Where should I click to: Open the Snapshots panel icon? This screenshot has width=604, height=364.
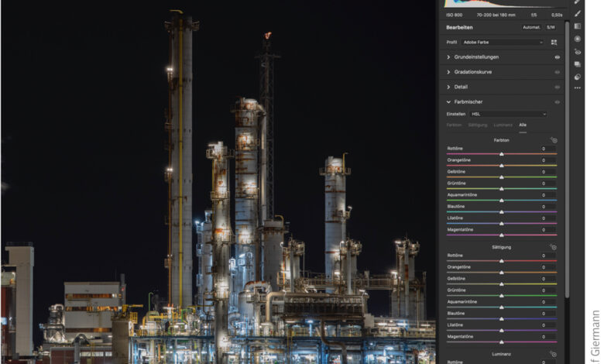pyautogui.click(x=578, y=64)
